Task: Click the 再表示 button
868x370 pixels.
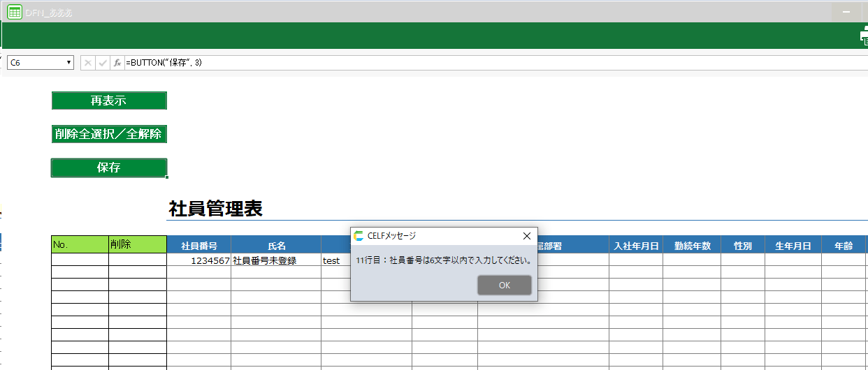Action: click(x=109, y=101)
